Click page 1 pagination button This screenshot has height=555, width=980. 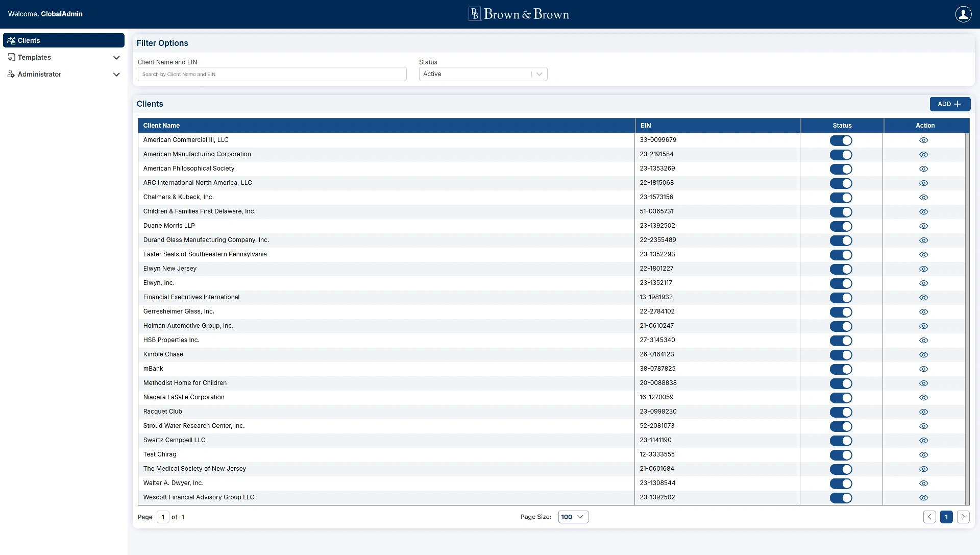[x=946, y=517]
